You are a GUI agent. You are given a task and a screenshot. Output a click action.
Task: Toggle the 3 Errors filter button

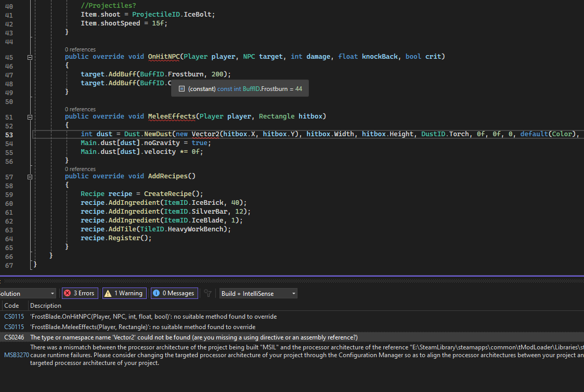80,293
